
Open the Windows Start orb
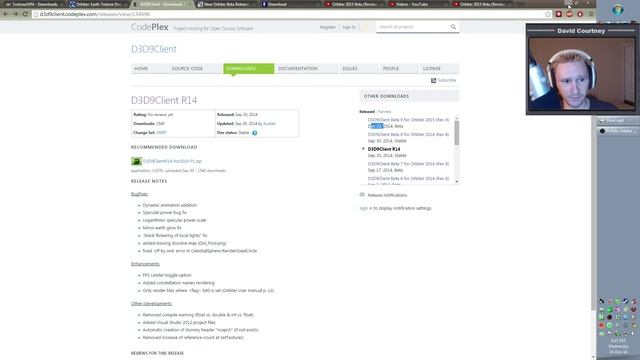point(618,10)
